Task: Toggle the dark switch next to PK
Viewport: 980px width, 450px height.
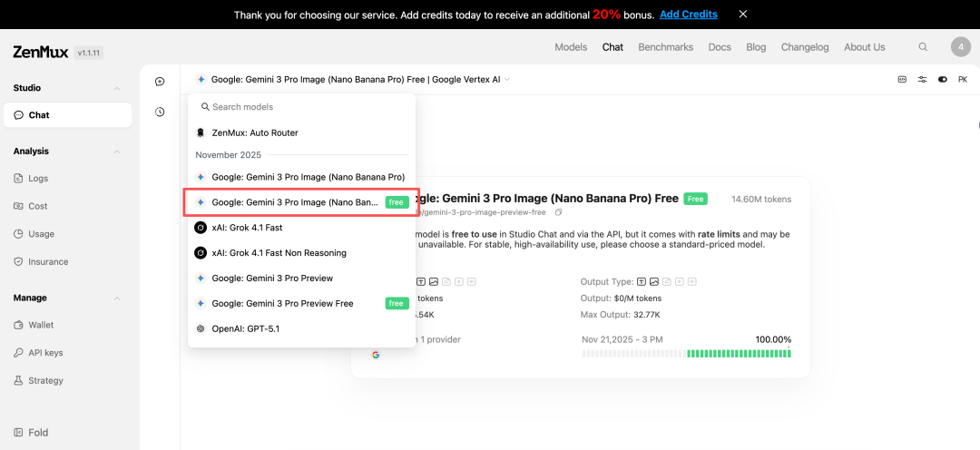Action: [x=943, y=79]
